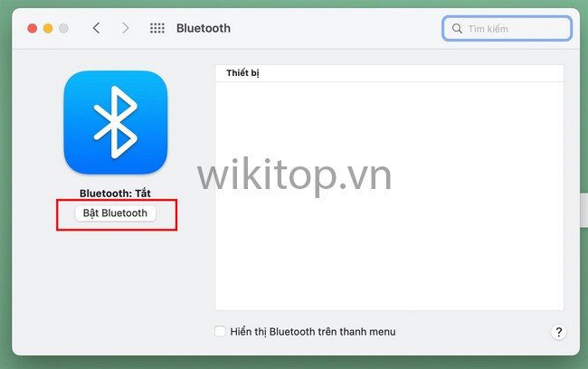Click the wikitop.vn watermark text
Viewport: 588px width, 369px height.
[295, 175]
